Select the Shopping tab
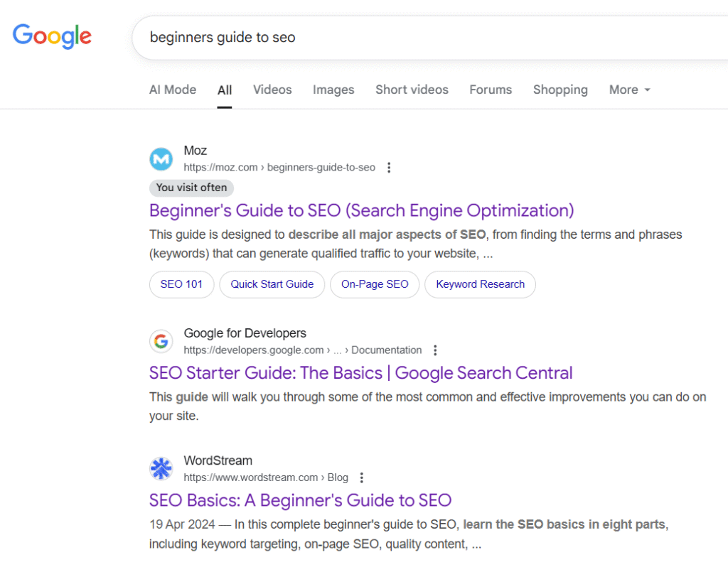The image size is (728, 572). [x=560, y=90]
